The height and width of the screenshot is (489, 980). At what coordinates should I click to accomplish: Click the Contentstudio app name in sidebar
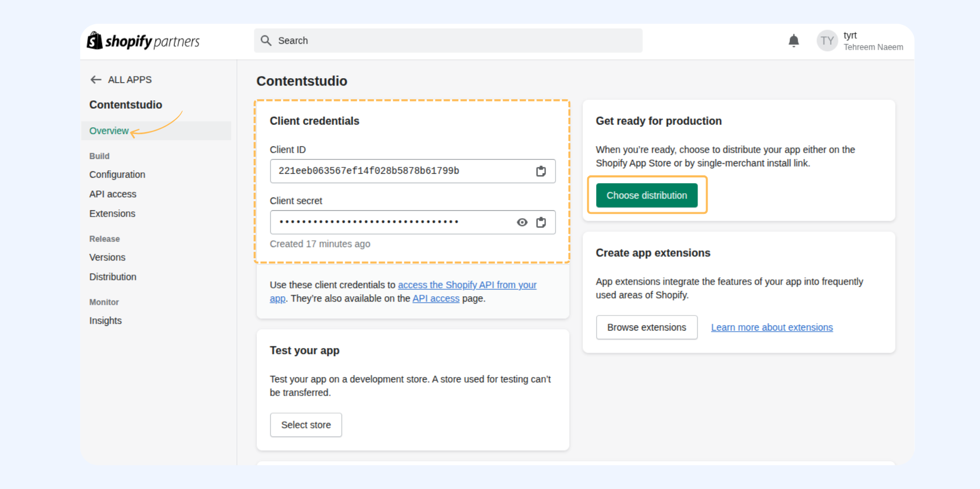coord(126,105)
